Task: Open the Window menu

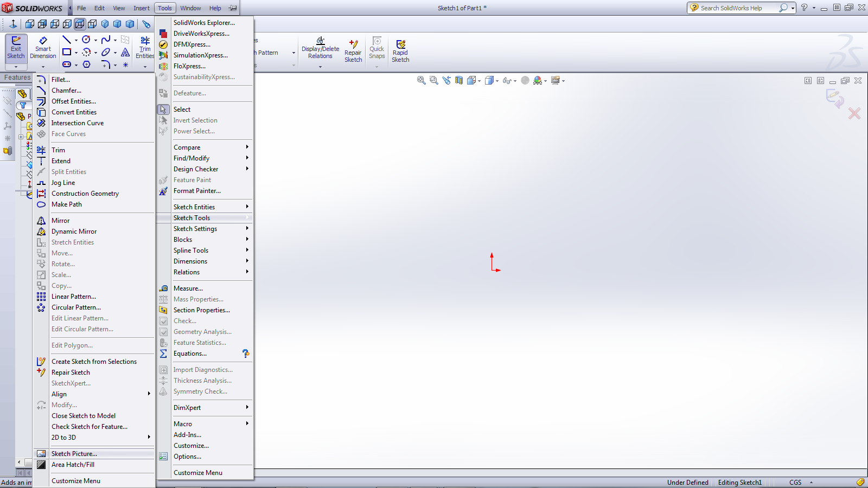Action: pyautogui.click(x=190, y=8)
